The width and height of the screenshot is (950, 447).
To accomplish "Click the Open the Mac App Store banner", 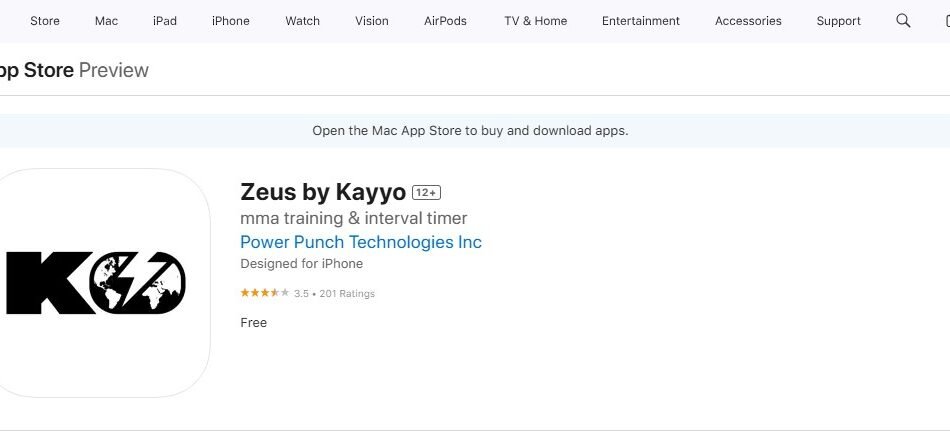I will 470,131.
